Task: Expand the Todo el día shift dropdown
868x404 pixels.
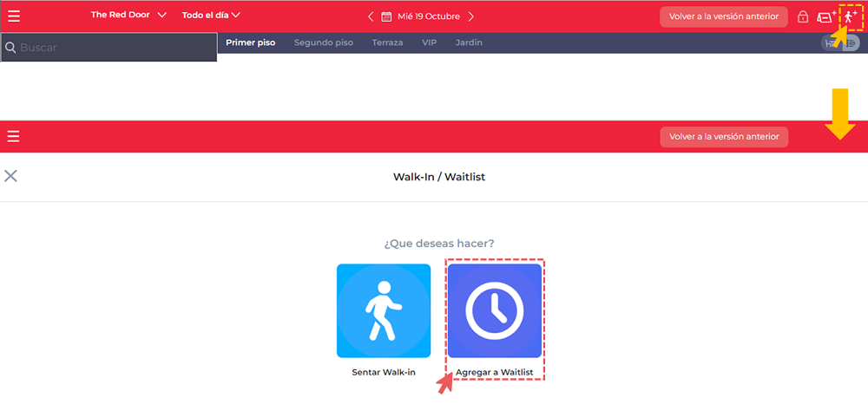Action: [211, 15]
